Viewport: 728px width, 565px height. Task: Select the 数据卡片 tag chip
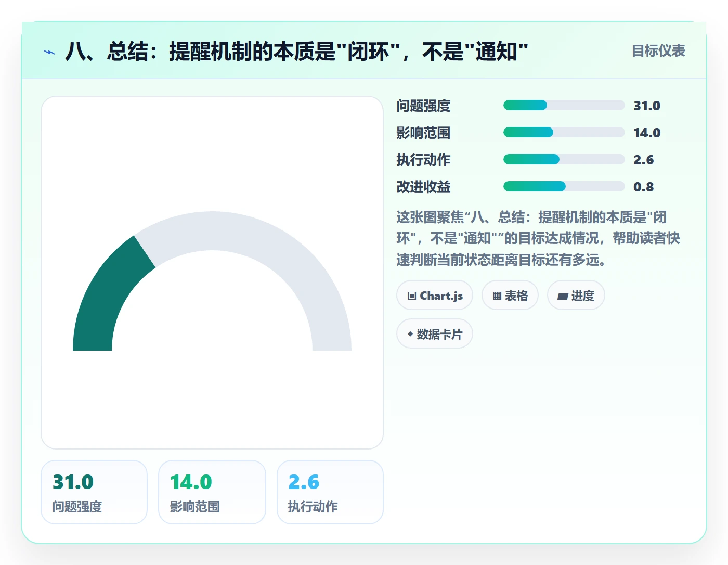[x=435, y=334]
